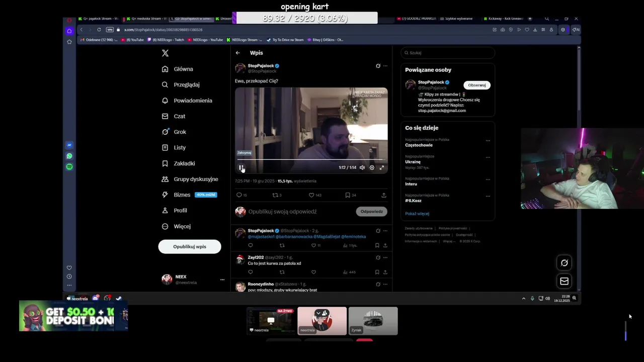Go back using the Wpis arrow

237,53
